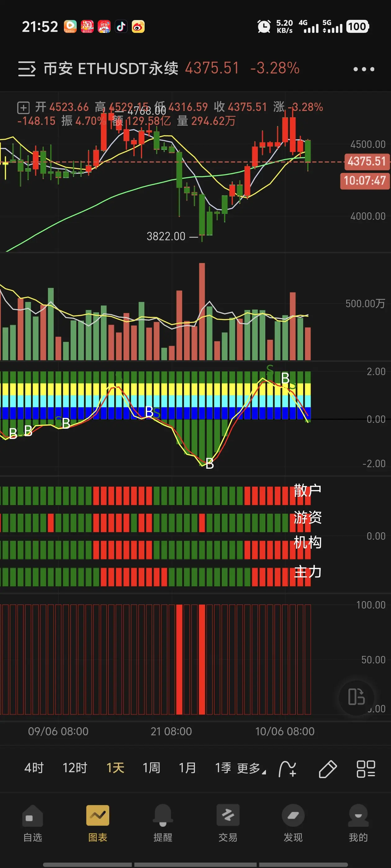Tap the floating screen-rotate button
Viewport: 391px width, 868px height.
(356, 697)
